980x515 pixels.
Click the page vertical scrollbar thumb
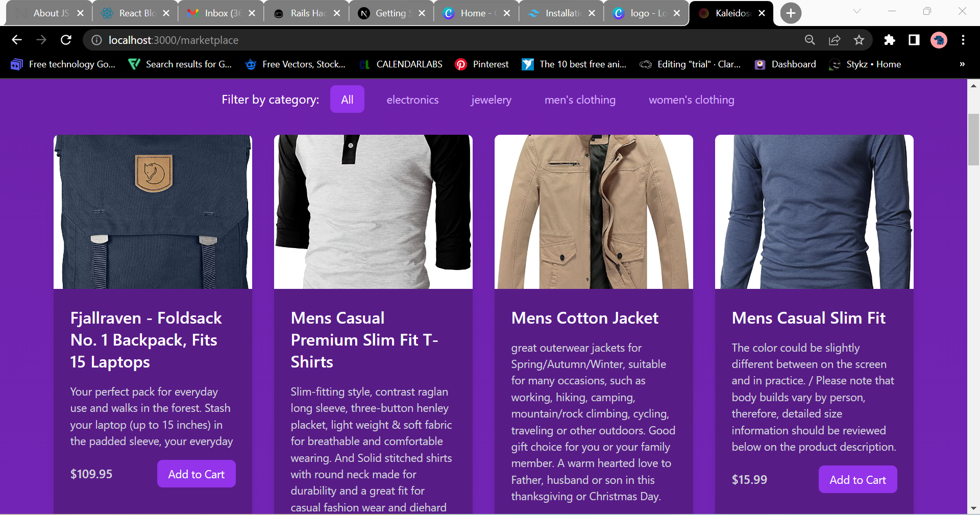973,140
